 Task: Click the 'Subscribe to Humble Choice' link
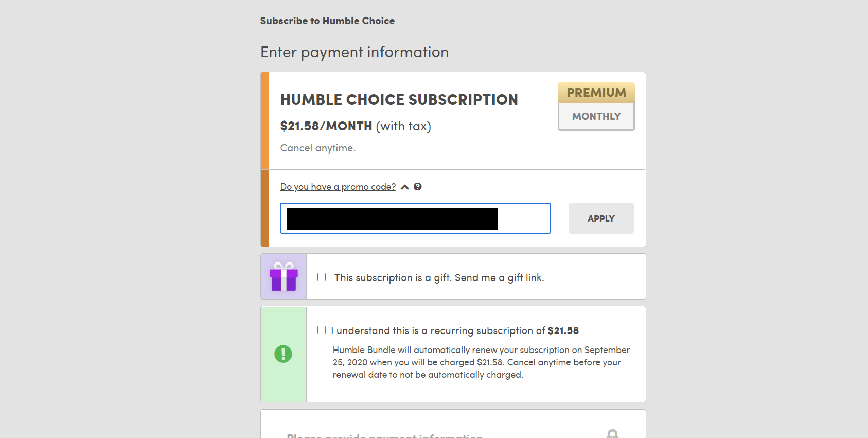pyautogui.click(x=327, y=21)
